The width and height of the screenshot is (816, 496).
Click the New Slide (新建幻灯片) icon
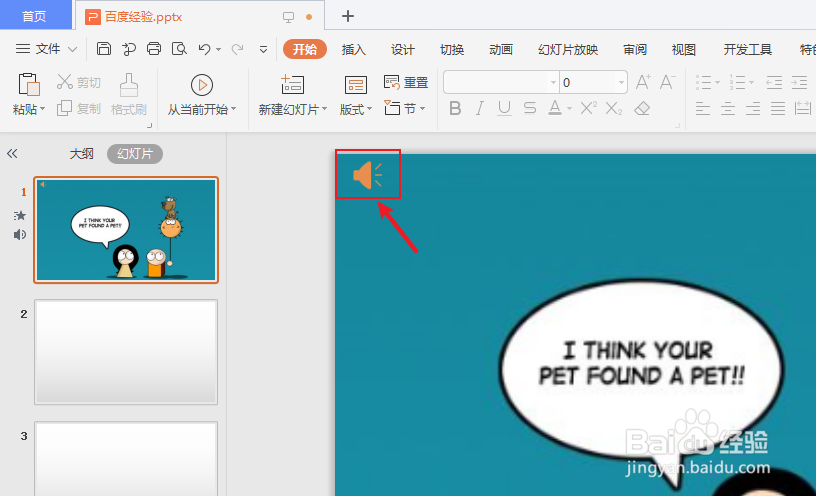point(292,84)
